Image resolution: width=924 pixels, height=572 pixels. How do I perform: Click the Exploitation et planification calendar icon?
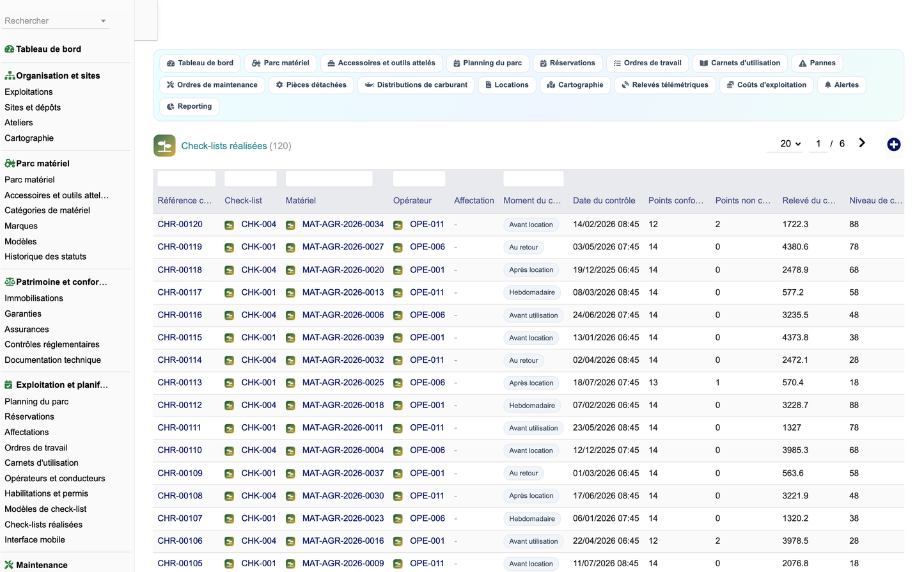coord(9,385)
